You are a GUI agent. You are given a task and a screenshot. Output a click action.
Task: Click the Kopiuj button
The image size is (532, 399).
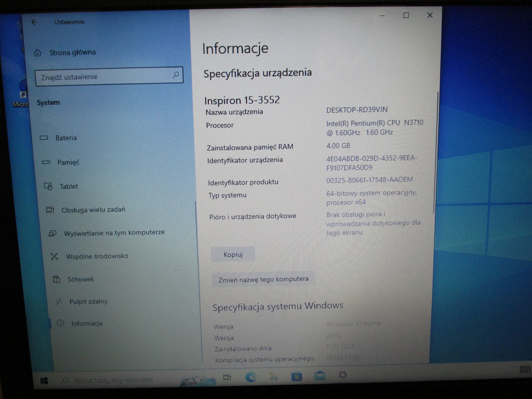coord(233,254)
